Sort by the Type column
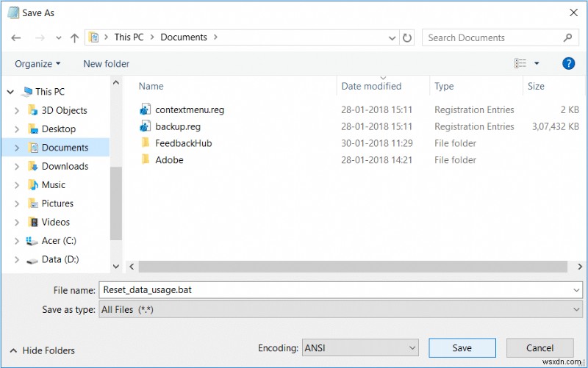This screenshot has width=588, height=368. (444, 86)
